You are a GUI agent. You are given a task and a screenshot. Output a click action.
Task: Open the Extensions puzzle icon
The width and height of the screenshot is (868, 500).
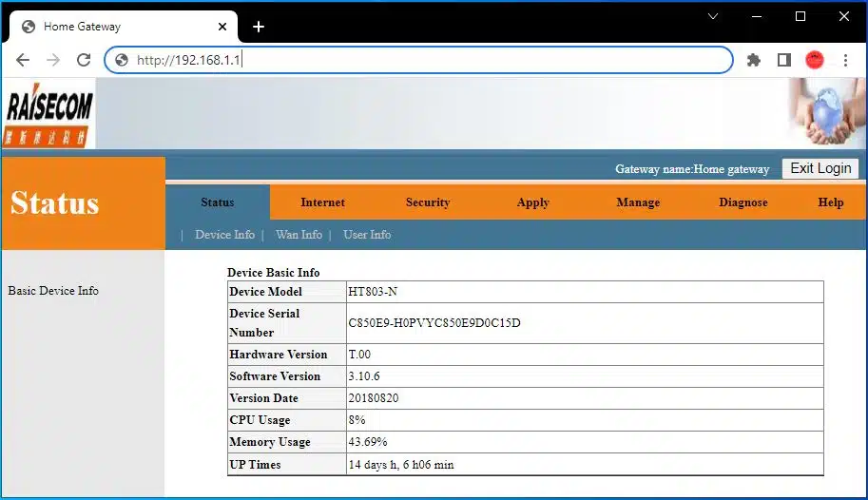[x=753, y=60]
